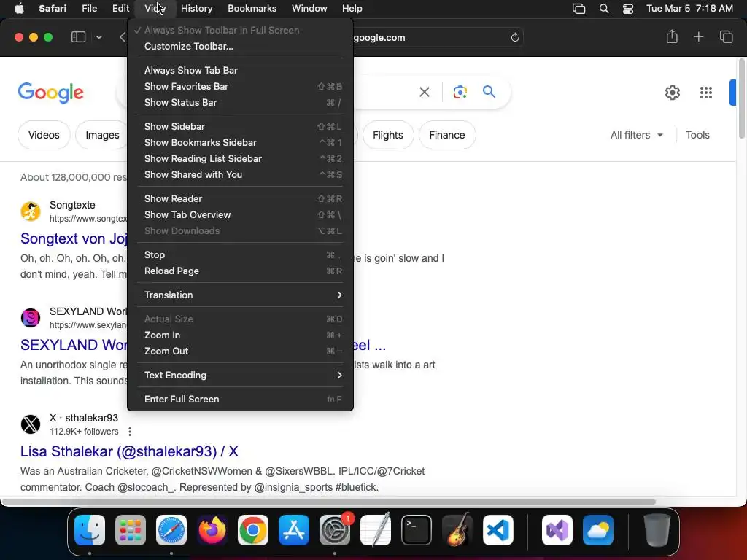The height and width of the screenshot is (560, 747).
Task: Open the Lisa Sthalekar X result link
Action: [129, 451]
